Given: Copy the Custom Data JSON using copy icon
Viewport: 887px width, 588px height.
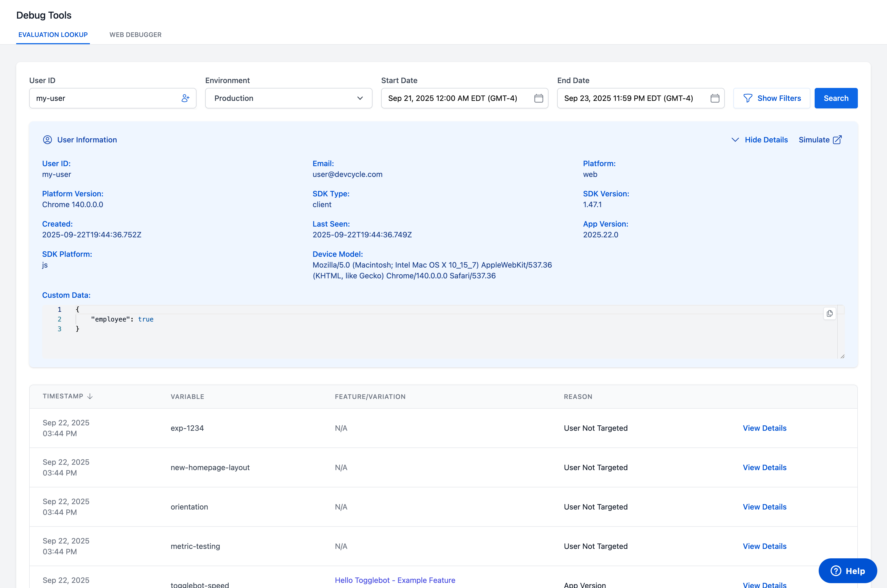Looking at the screenshot, I should point(830,313).
